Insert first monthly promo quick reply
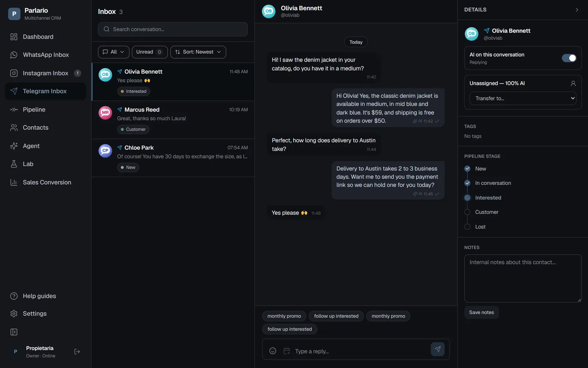The height and width of the screenshot is (368, 588). tap(284, 316)
